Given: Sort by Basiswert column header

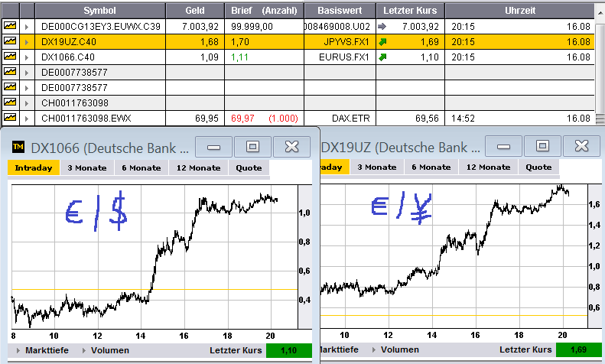Looking at the screenshot, I should pyautogui.click(x=340, y=11).
